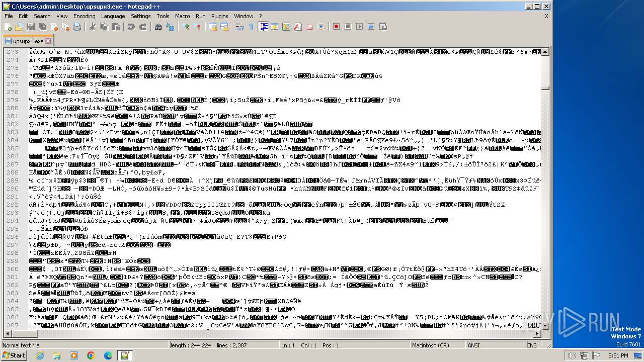644x362 pixels.
Task: Click vertical scrollbar down arrow
Action: [545, 326]
